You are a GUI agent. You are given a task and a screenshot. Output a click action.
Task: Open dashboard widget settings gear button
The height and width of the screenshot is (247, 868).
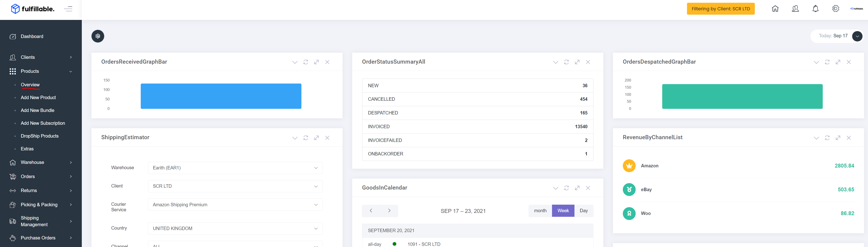tap(98, 36)
